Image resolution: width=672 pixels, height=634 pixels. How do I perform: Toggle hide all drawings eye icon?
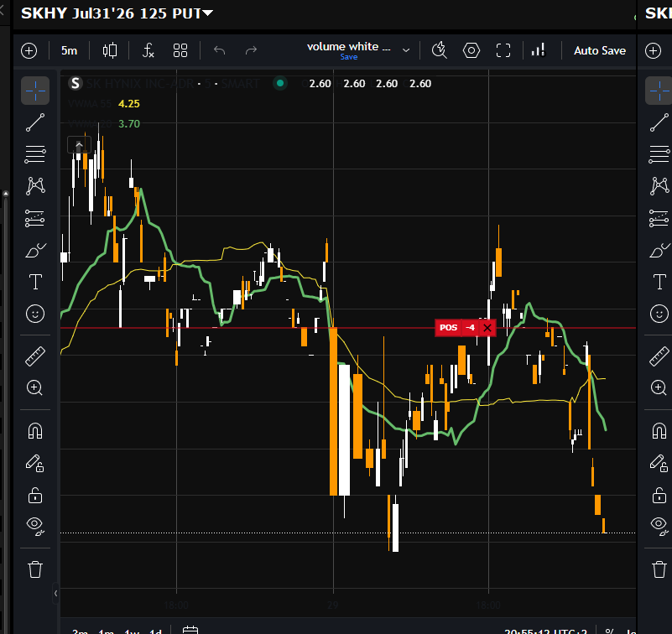35,527
